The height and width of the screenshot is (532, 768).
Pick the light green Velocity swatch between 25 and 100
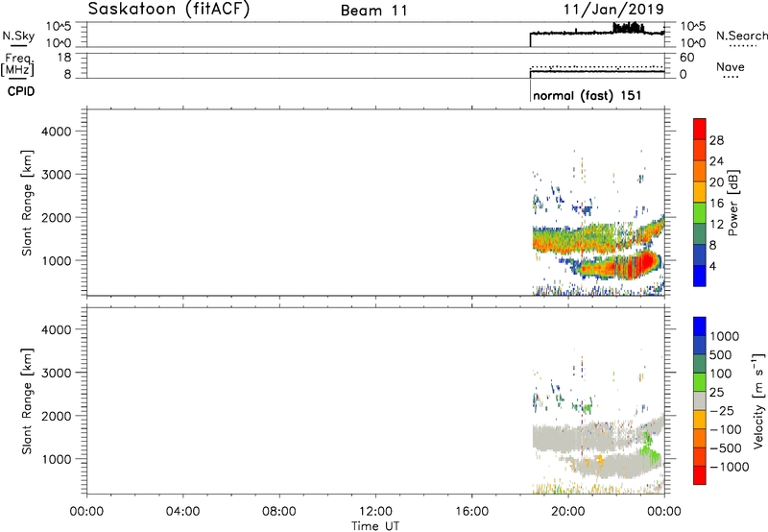click(x=700, y=382)
